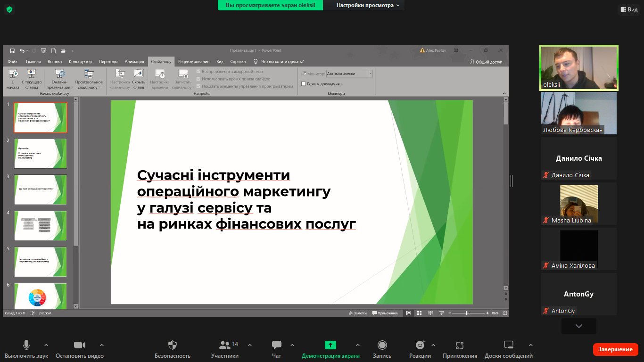Open the Chat icon
This screenshot has width=644, height=362.
click(277, 346)
